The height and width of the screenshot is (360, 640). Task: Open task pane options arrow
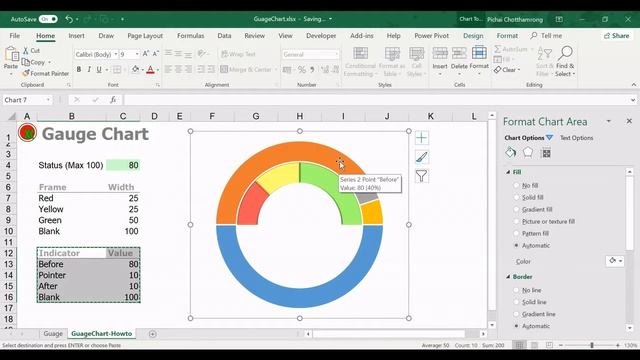pos(609,121)
